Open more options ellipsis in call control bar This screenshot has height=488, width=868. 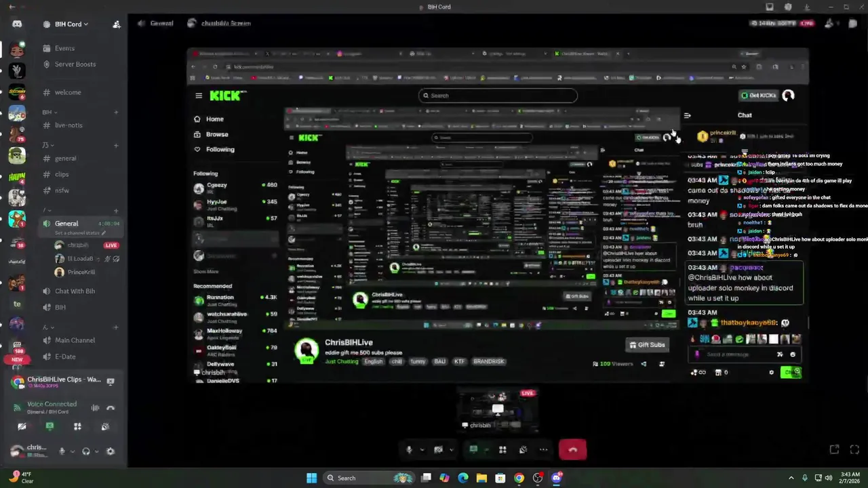tap(543, 449)
